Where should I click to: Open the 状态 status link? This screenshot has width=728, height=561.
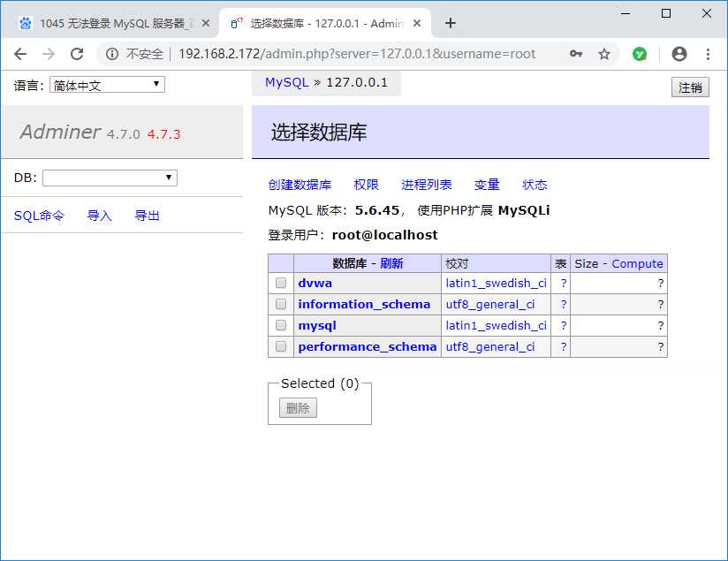[x=535, y=185]
